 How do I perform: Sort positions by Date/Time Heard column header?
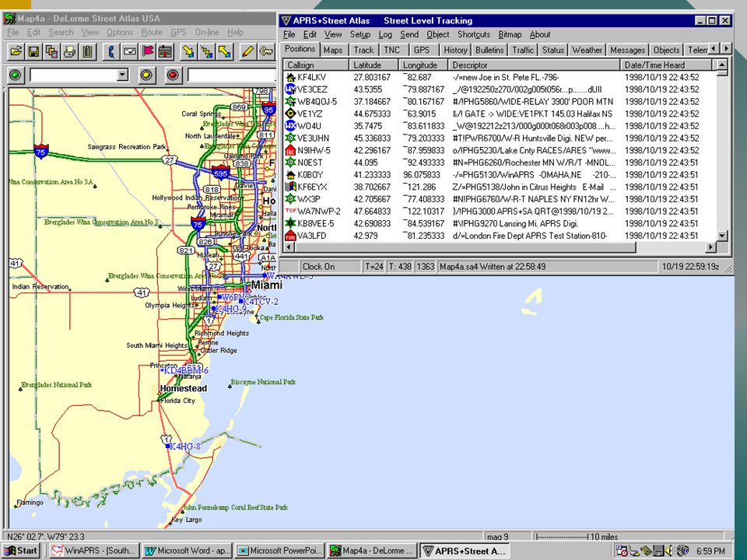(665, 65)
